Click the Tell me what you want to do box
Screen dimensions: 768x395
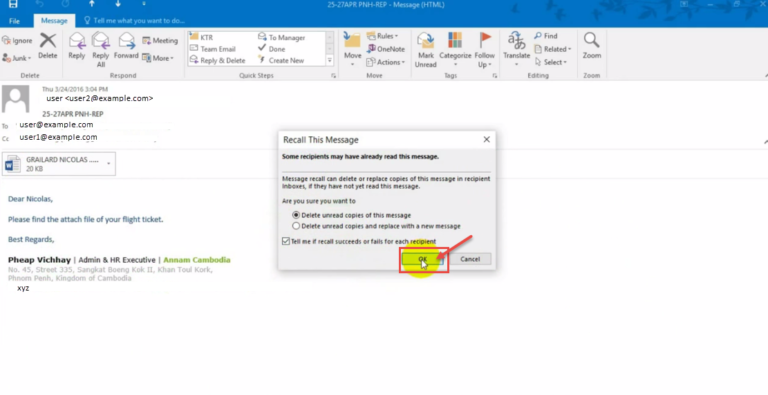(x=134, y=21)
